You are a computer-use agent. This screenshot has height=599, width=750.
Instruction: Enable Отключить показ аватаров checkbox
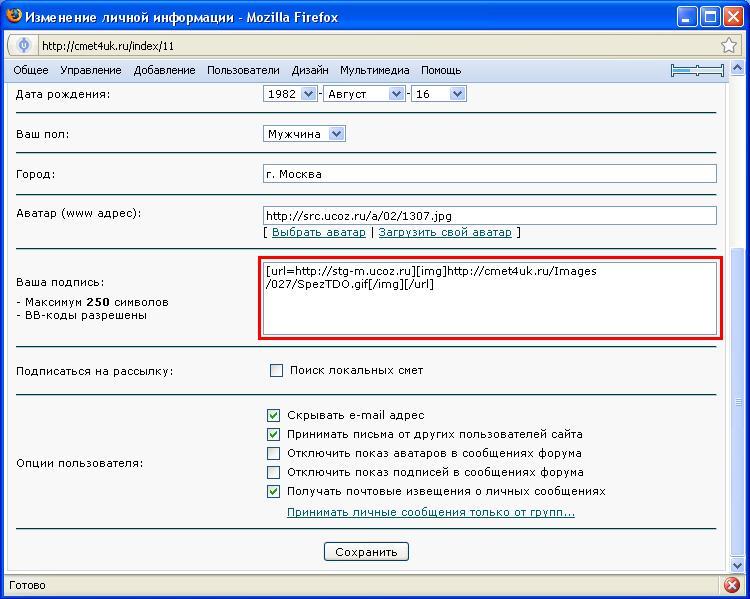pos(274,453)
